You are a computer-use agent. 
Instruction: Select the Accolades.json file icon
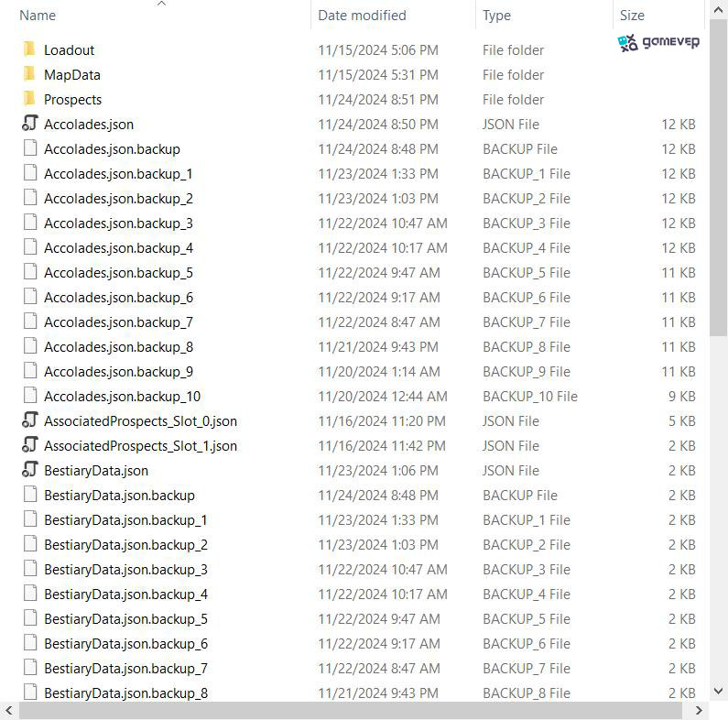[29, 124]
